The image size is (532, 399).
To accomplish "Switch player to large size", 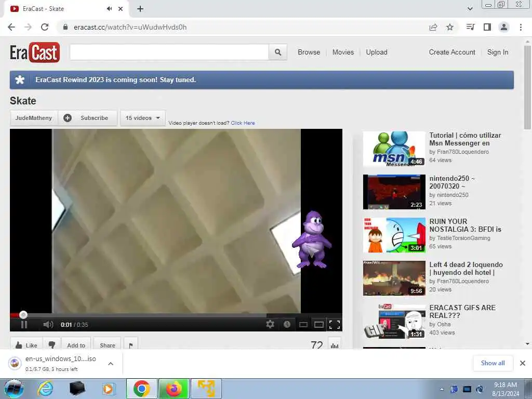I will pyautogui.click(x=319, y=325).
